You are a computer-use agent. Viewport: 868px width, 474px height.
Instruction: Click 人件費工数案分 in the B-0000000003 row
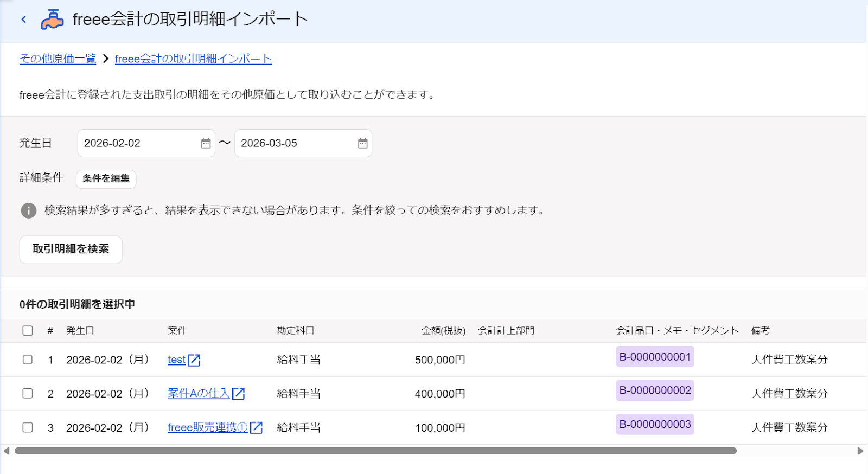click(789, 427)
